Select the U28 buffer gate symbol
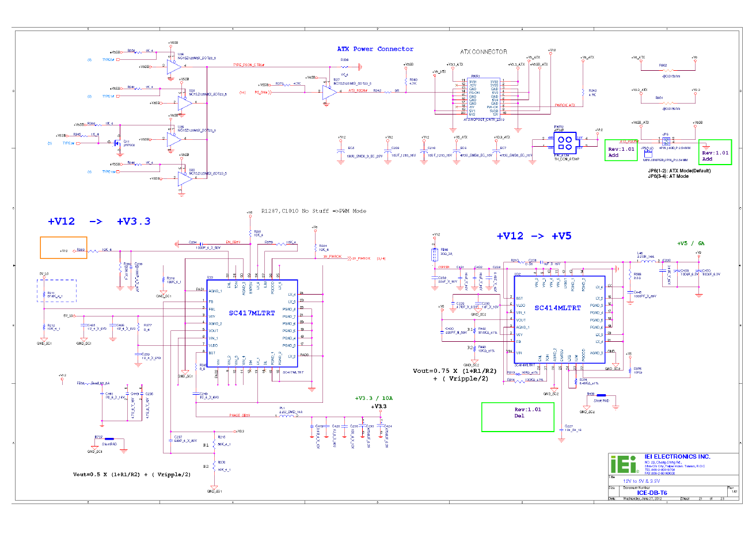Screen dimensions: 756x534 [185, 103]
